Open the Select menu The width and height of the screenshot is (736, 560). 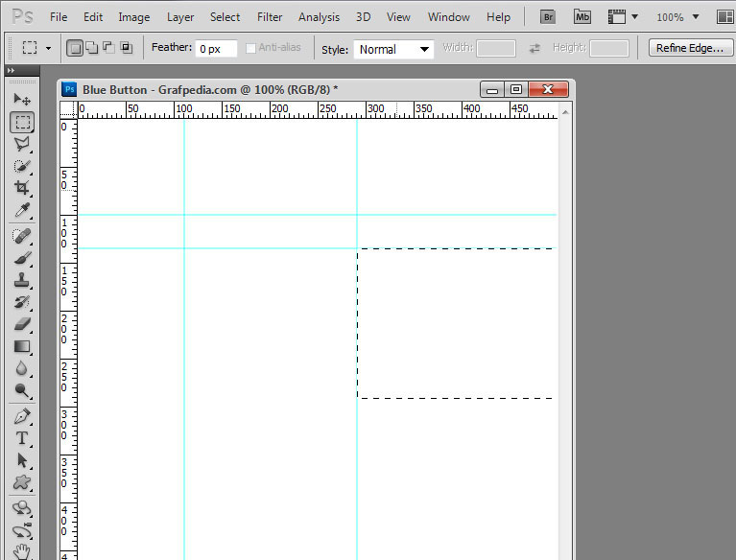(x=225, y=17)
